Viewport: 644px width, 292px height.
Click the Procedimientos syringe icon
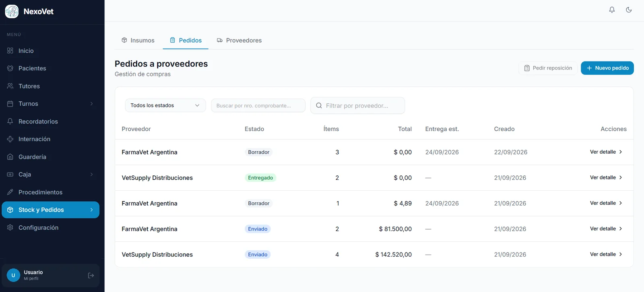[10, 192]
